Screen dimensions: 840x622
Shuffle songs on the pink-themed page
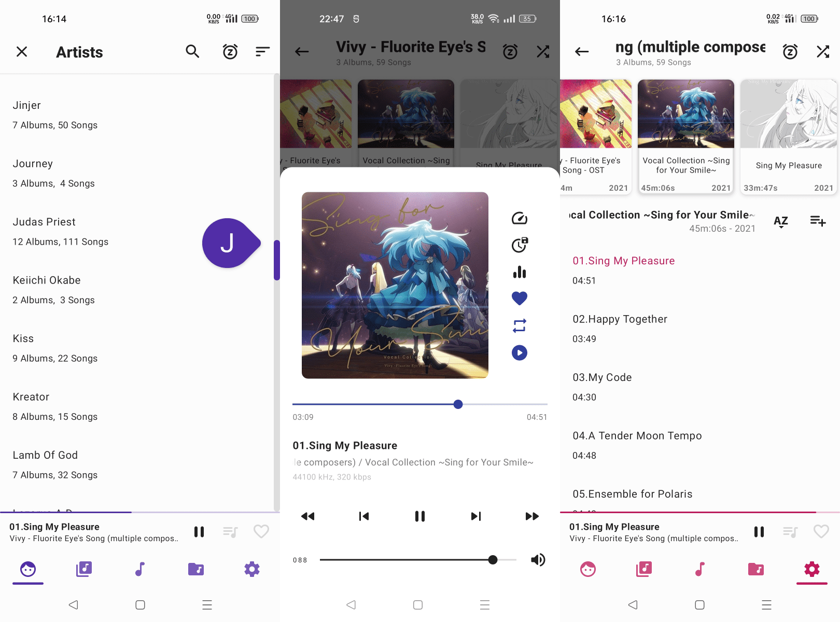pyautogui.click(x=823, y=51)
